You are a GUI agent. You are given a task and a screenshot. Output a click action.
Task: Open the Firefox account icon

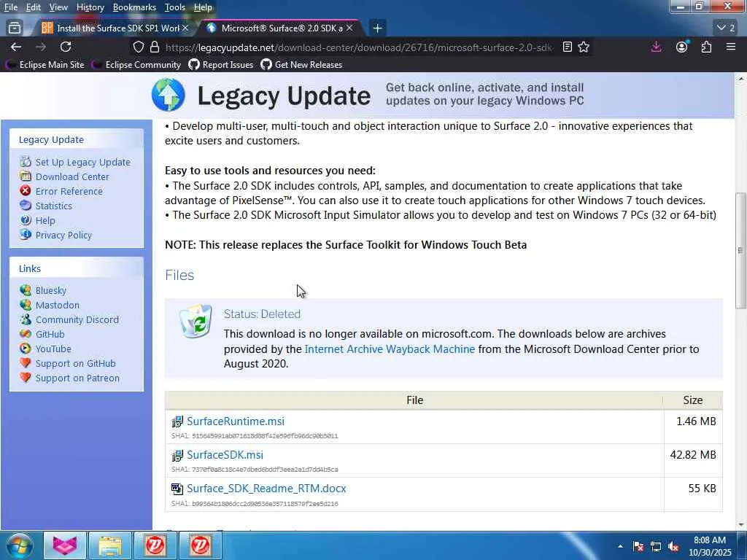tap(682, 47)
